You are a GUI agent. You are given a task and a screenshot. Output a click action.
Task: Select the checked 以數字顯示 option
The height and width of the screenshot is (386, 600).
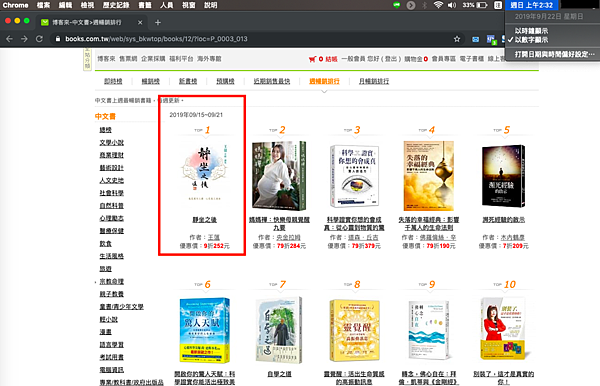point(531,40)
